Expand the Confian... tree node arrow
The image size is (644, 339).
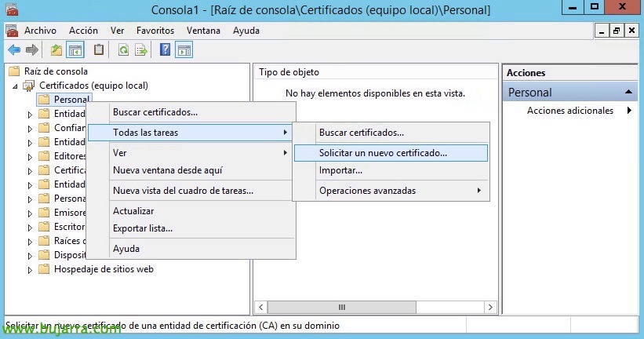[30, 129]
